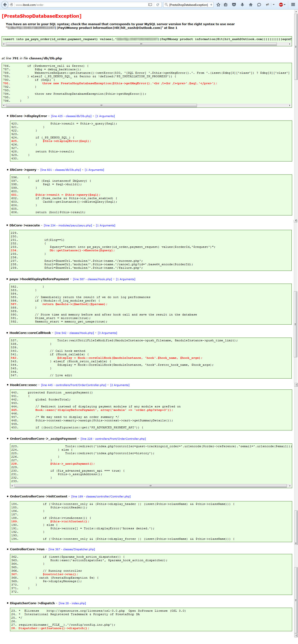This screenshot has width=298, height=644.
Task: Expand the 1 Arguments link for DbCore->displayError
Action: tap(105, 116)
